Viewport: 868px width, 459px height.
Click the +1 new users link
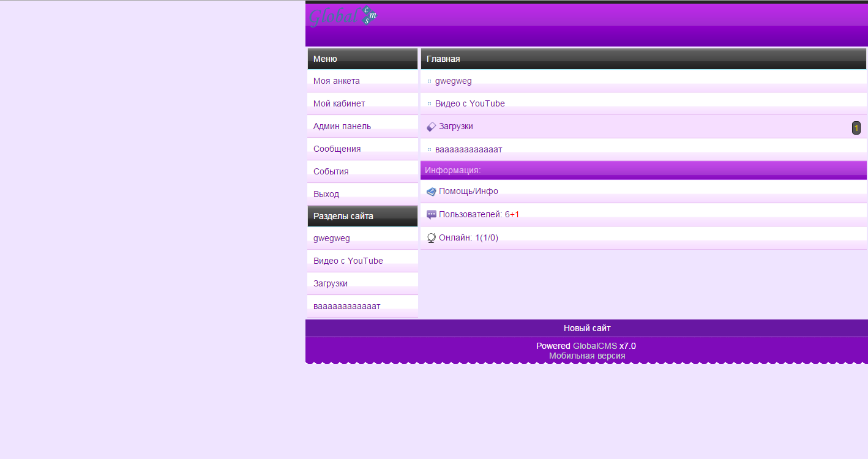515,214
